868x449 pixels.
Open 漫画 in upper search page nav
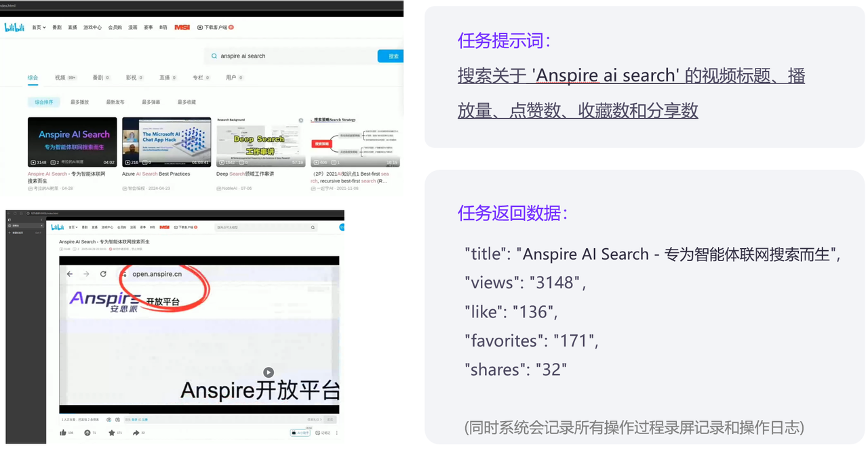click(x=133, y=27)
